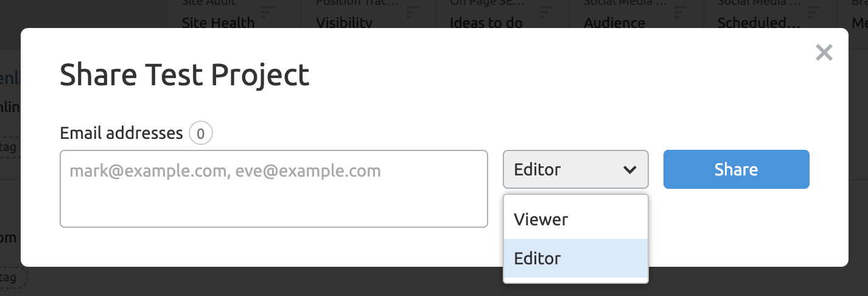Close the Share Test Project dialog
868x296 pixels.
(x=824, y=53)
